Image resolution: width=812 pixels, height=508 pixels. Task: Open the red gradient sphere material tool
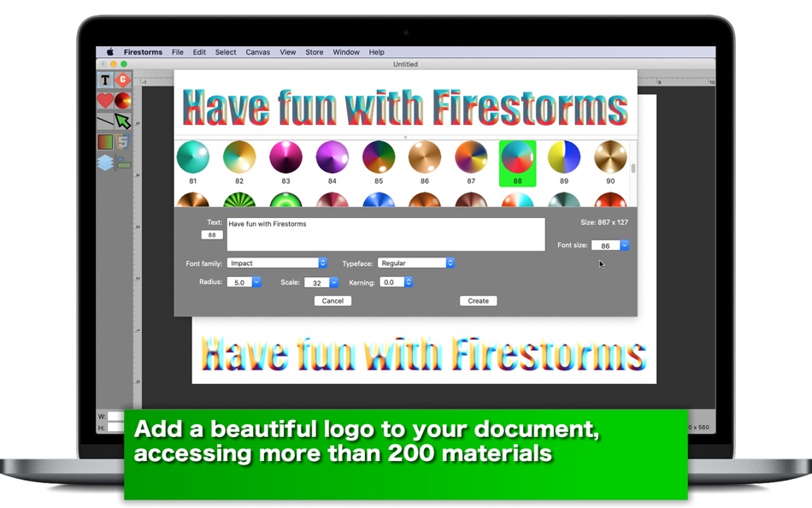pyautogui.click(x=123, y=101)
